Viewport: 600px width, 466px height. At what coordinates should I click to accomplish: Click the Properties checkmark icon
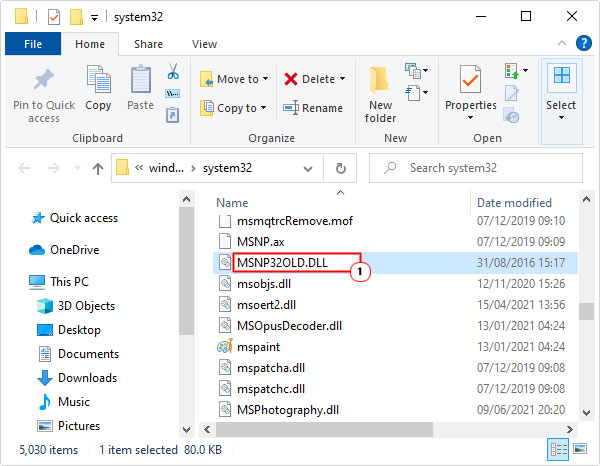pos(470,79)
